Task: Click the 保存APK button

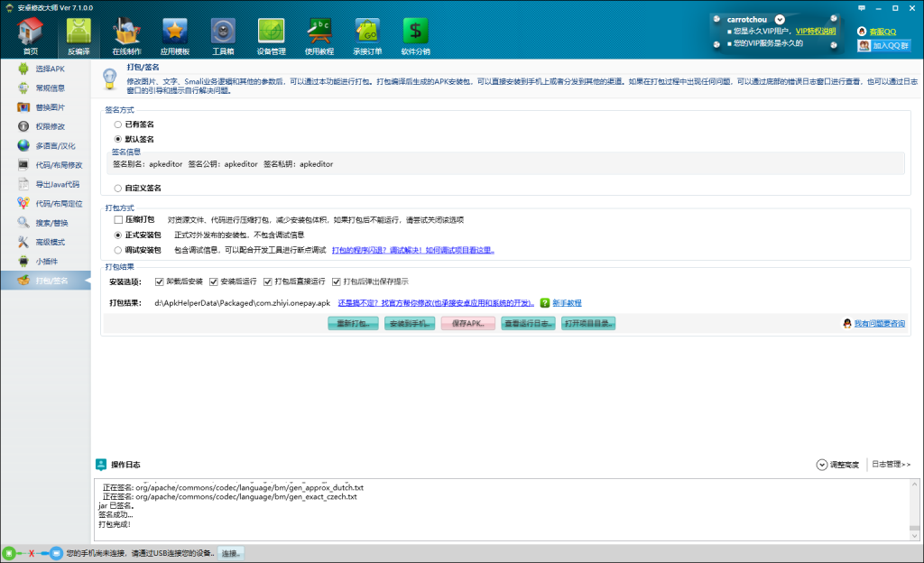Action: (x=467, y=323)
